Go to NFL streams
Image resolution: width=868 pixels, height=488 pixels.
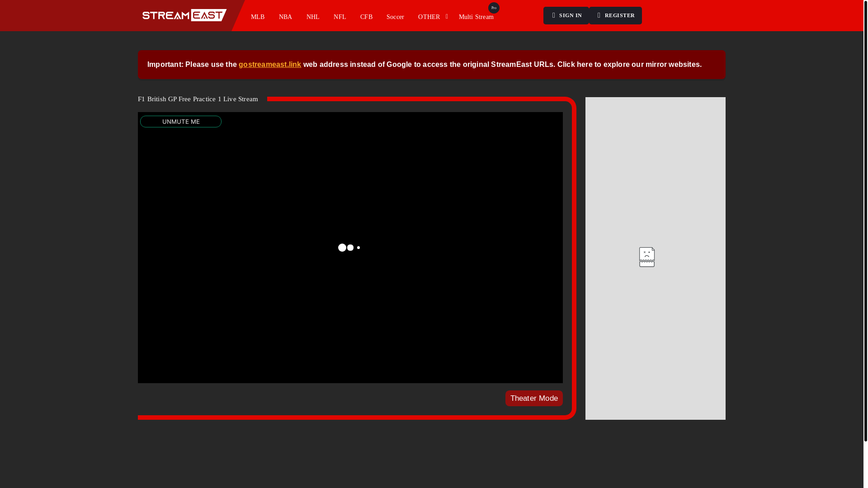coord(340,17)
